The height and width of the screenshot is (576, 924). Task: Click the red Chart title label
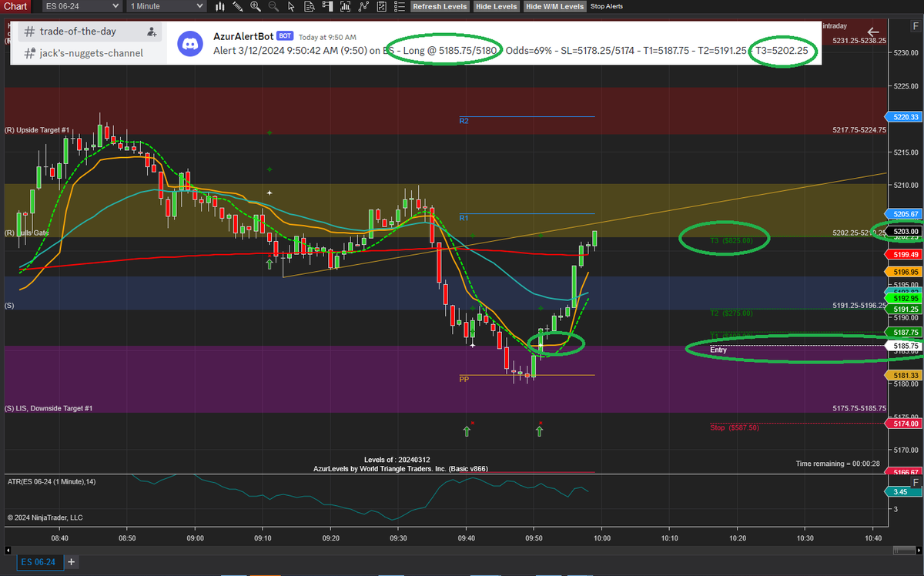pyautogui.click(x=15, y=6)
